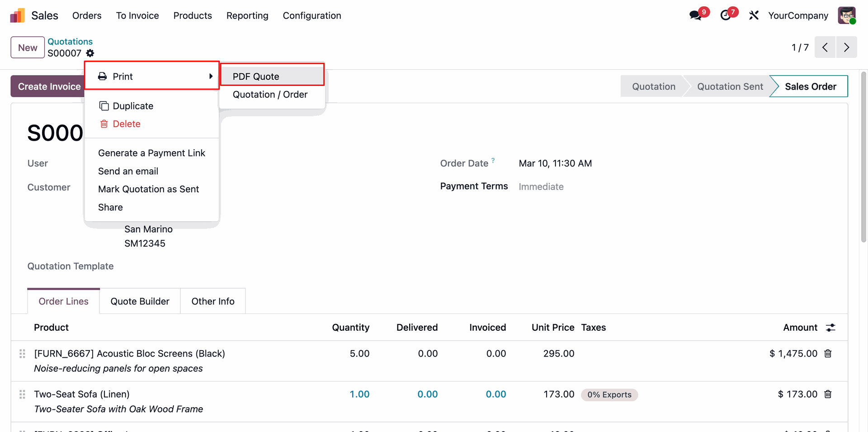
Task: Go to the previous record arrow
Action: click(x=825, y=47)
